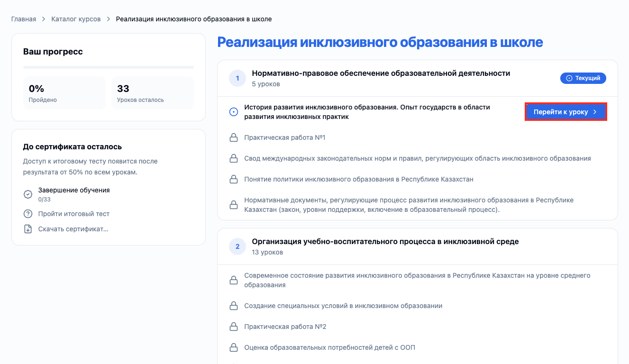Click the Главная breadcrumb link

click(24, 19)
